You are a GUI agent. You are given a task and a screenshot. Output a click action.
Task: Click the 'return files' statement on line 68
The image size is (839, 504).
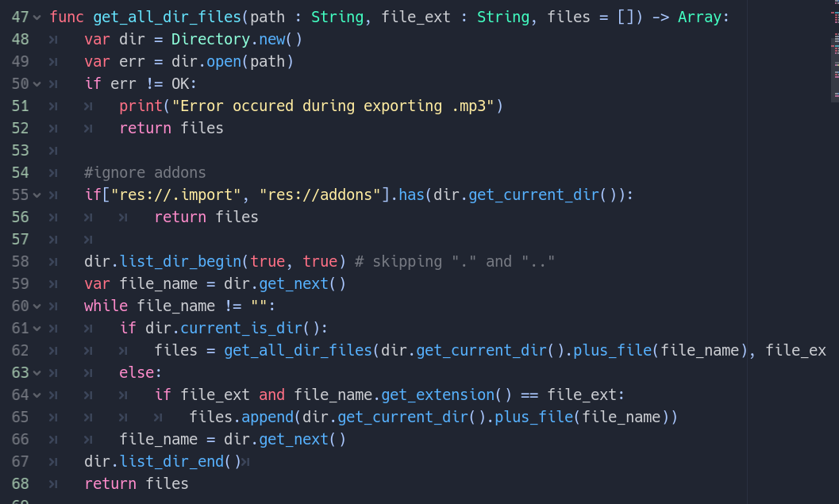pos(136,483)
